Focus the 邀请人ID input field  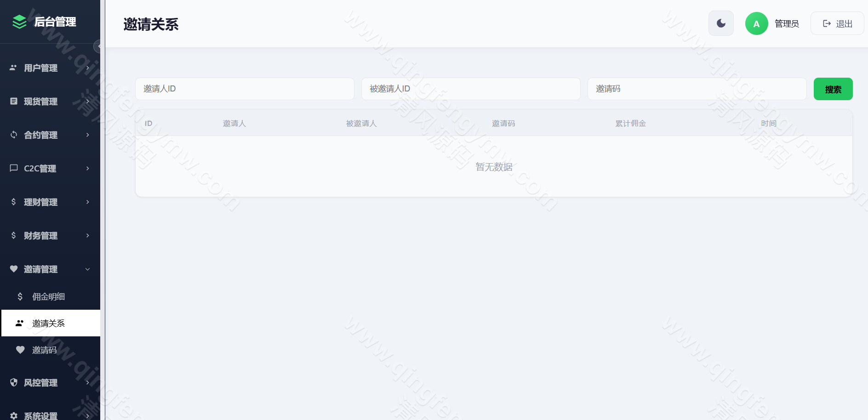pos(245,89)
